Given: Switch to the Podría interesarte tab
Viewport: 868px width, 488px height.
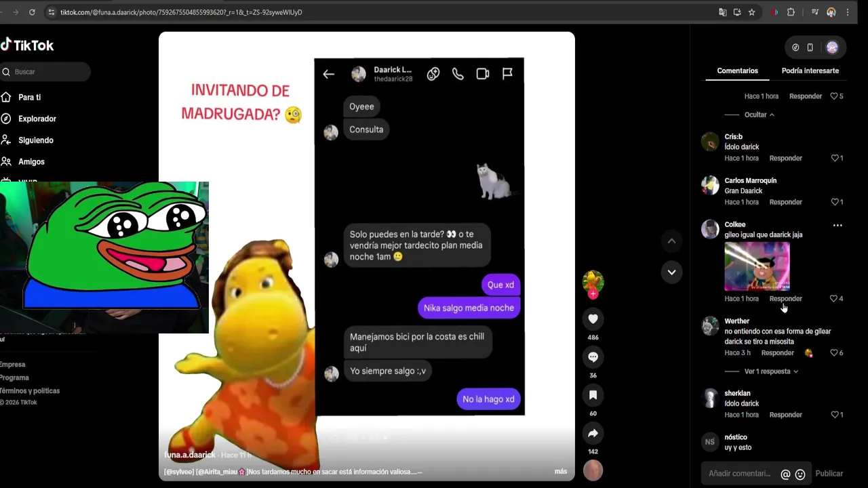Looking at the screenshot, I should (x=810, y=70).
